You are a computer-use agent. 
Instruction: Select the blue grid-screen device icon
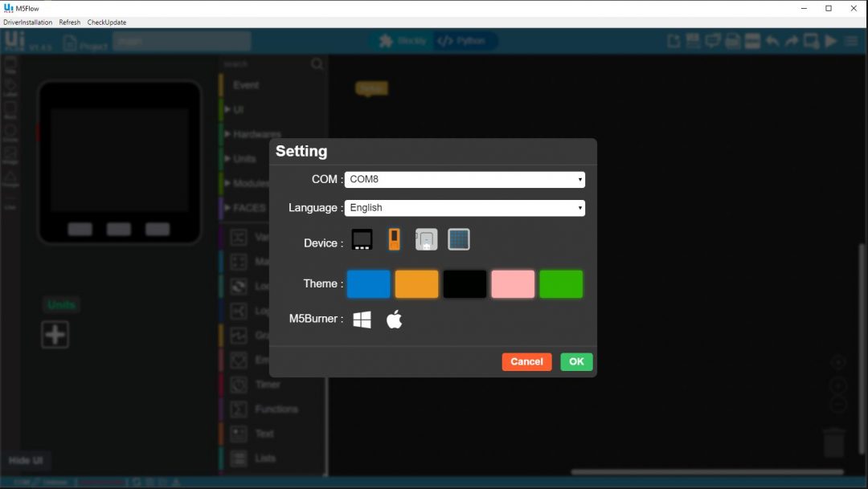[x=458, y=239]
